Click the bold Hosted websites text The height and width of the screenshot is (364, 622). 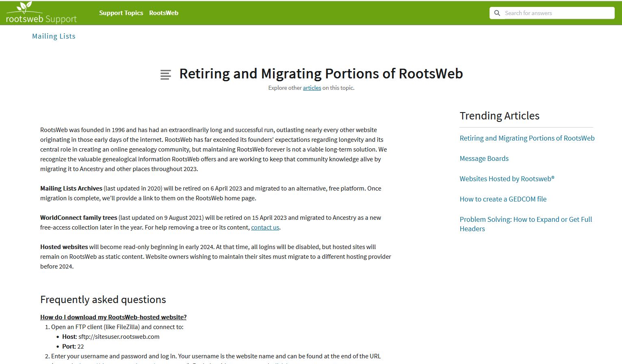coord(64,247)
